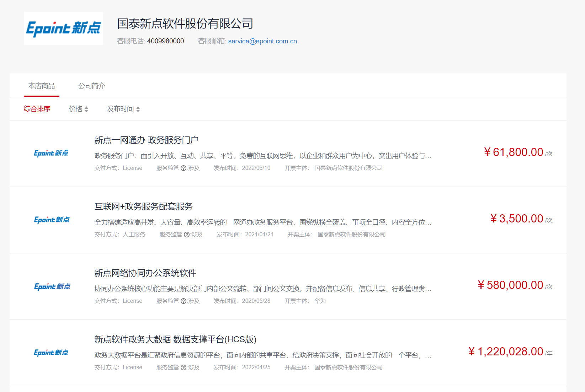Switch to the 本店商品 tab

pyautogui.click(x=42, y=86)
